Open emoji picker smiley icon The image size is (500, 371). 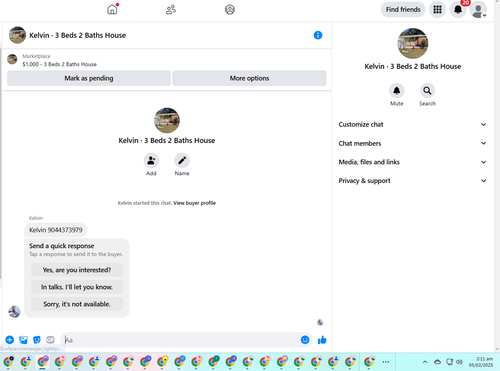click(x=305, y=340)
